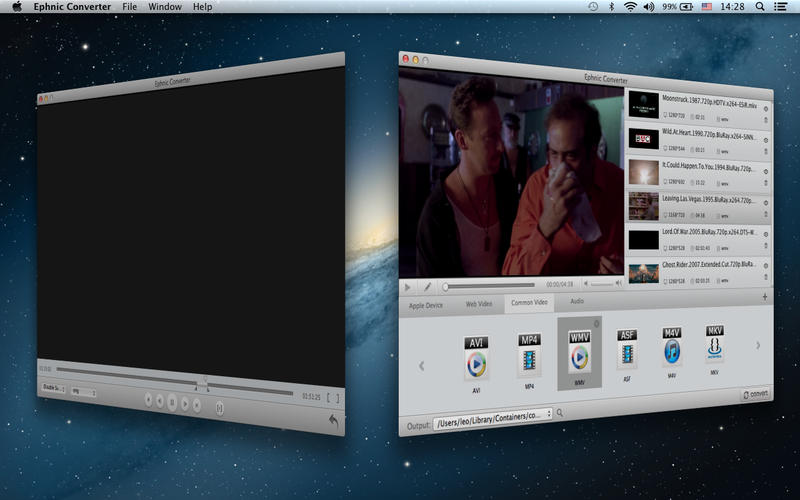The height and width of the screenshot is (500, 800).
Task: Show previous formats with left chevron
Action: pos(421,365)
